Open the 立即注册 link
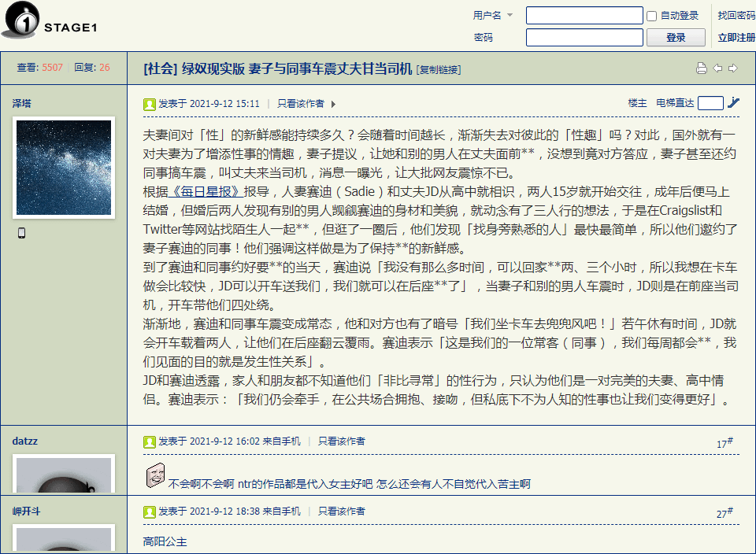Image resolution: width=756 pixels, height=554 pixels. pos(736,38)
